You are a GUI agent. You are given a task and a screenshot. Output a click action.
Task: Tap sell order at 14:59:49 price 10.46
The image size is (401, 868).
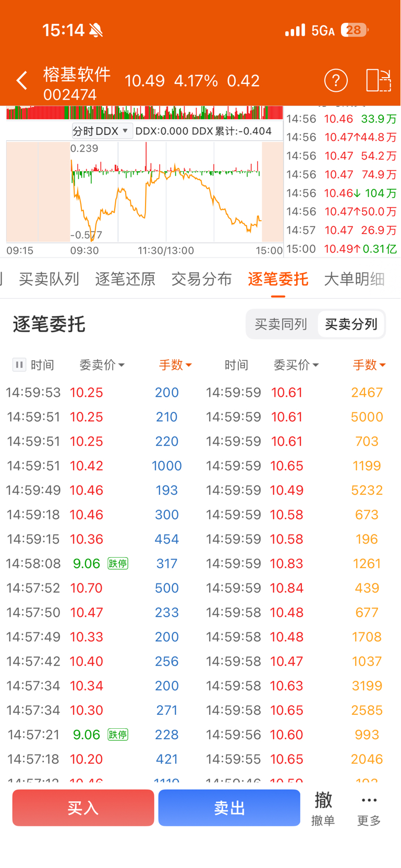100,490
